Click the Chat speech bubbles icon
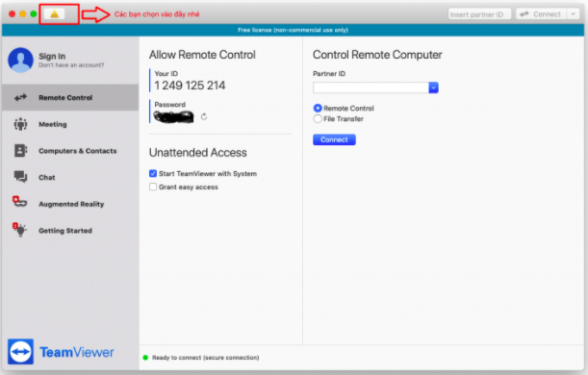This screenshot has height=375, width=588. (x=20, y=177)
